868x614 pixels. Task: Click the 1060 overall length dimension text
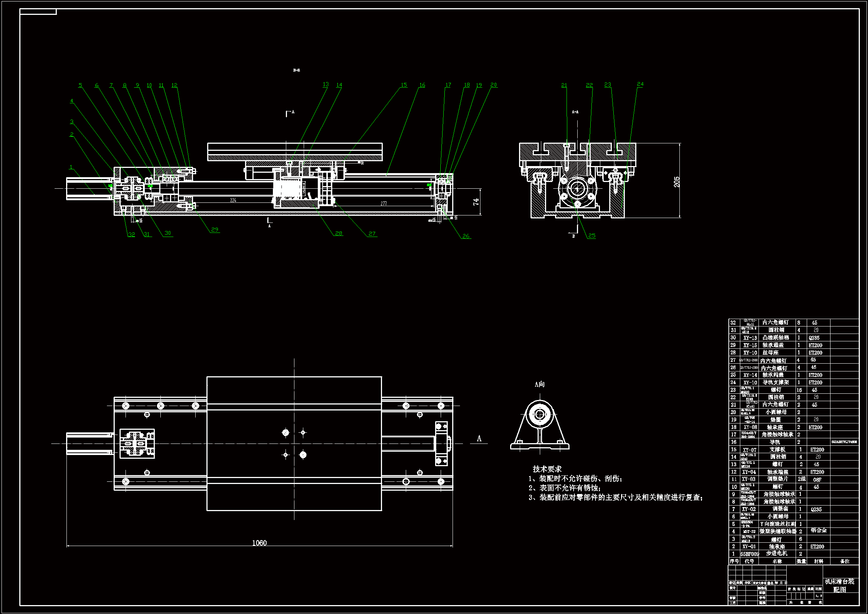260,543
